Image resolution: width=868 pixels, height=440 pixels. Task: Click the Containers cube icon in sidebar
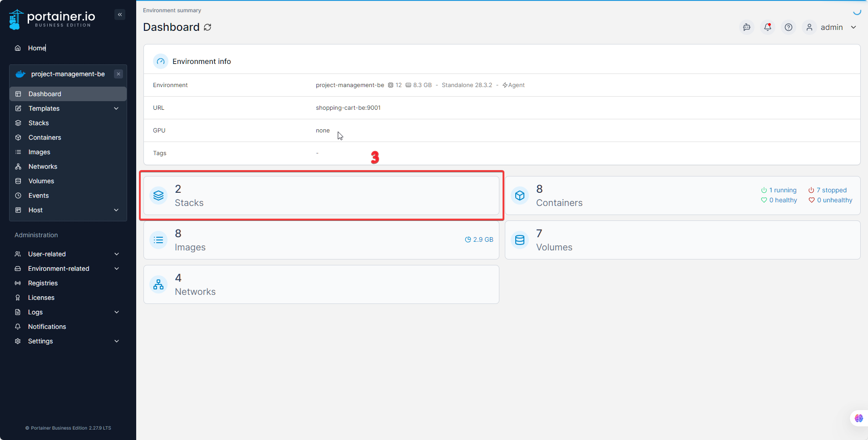(x=18, y=137)
